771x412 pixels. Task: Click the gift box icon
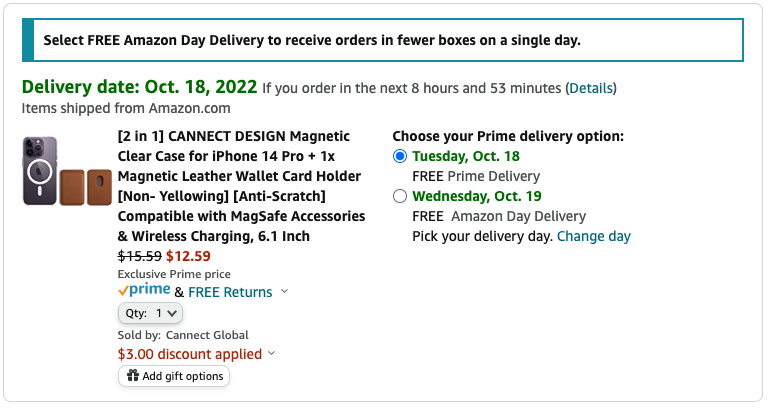(x=132, y=376)
